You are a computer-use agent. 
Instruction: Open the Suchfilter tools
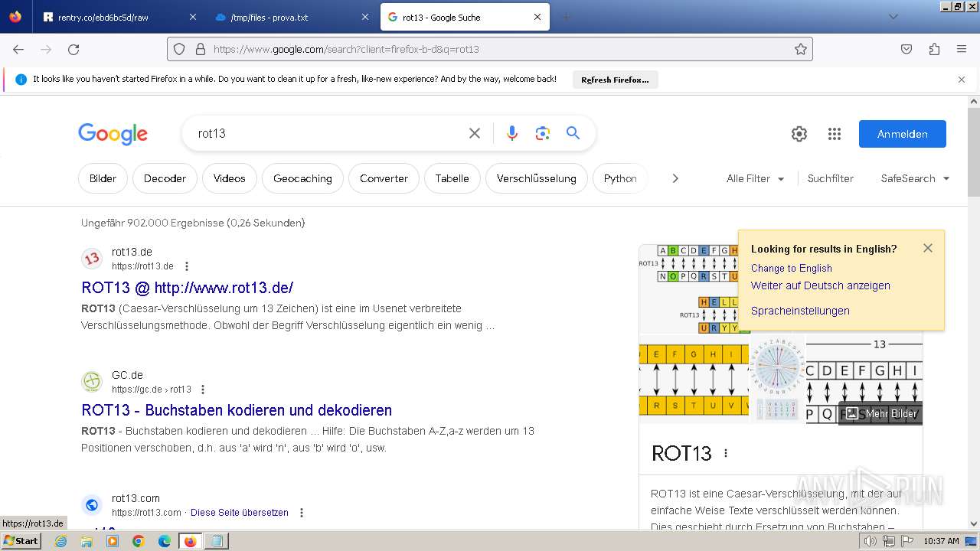(831, 178)
